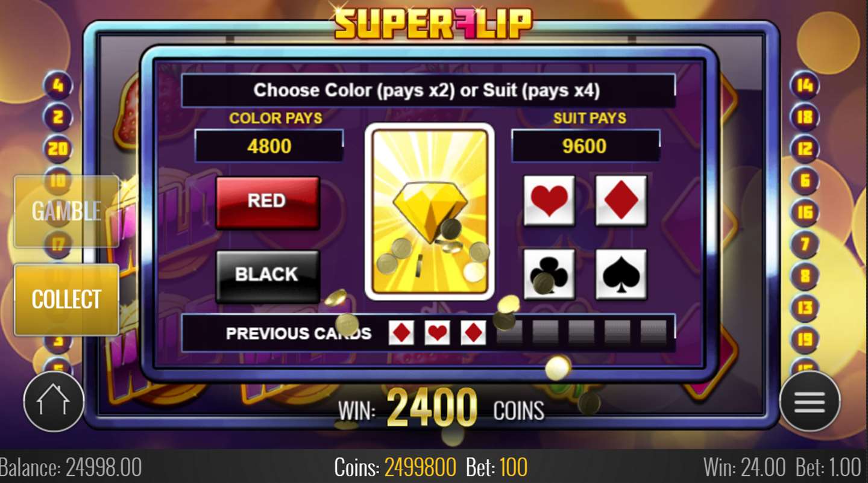Screen dimensions: 868x483
Task: Open the hamburger menu icon
Action: [810, 400]
